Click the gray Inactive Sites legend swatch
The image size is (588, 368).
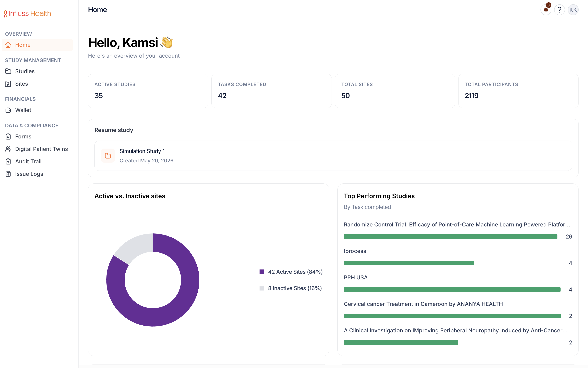pyautogui.click(x=262, y=288)
